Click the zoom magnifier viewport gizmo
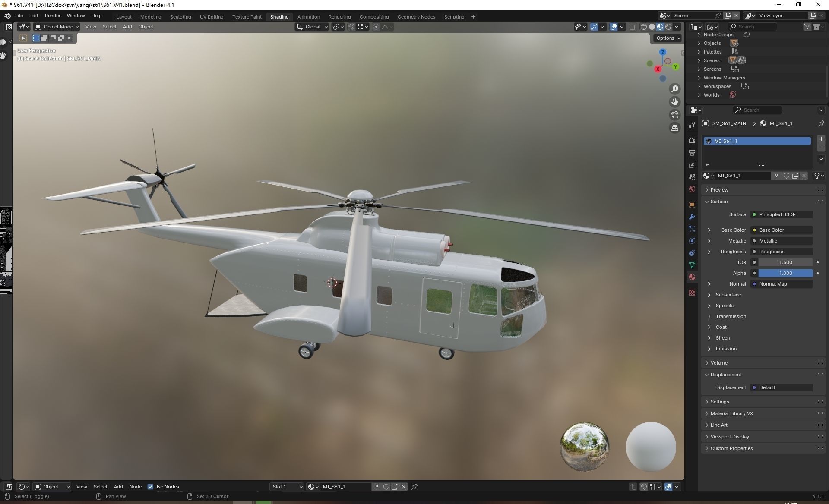Viewport: 829px width, 504px height. (x=674, y=89)
